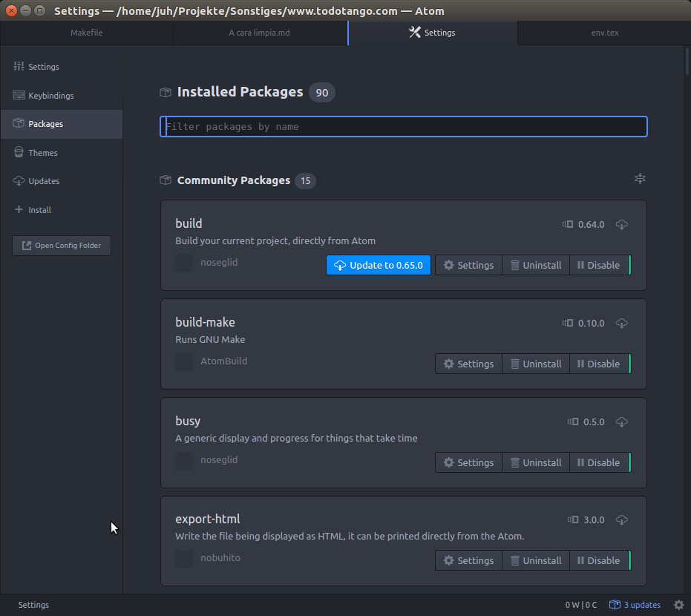Select Packages in the sidebar

click(62, 124)
